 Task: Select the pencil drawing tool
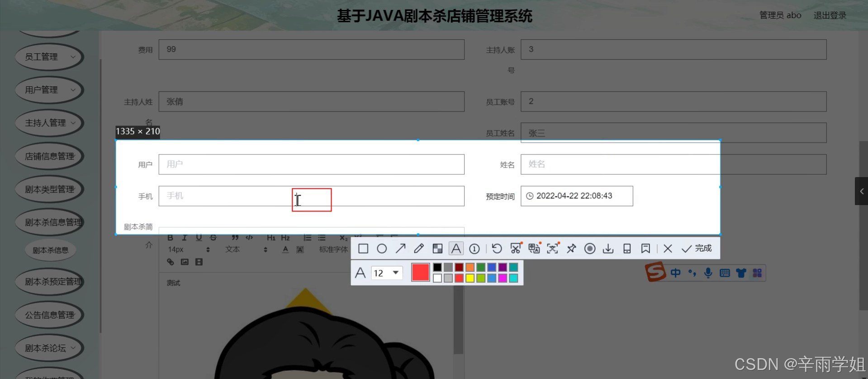point(419,248)
